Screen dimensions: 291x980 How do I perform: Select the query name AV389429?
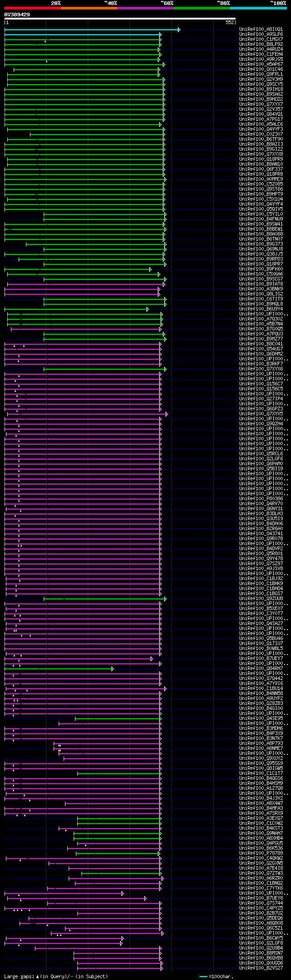tap(17, 15)
